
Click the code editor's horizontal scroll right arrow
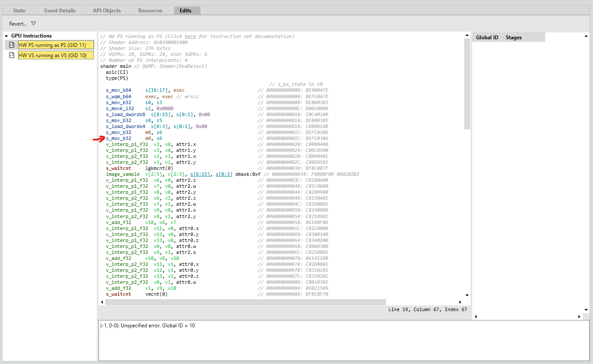click(460, 302)
